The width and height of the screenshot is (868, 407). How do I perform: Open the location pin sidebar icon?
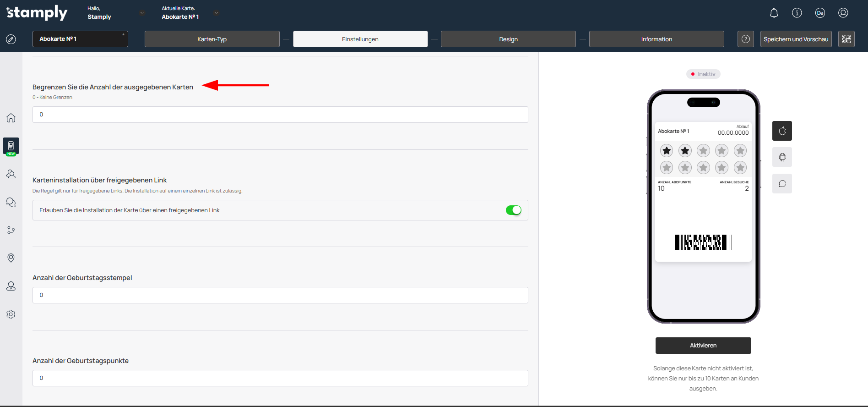pos(11,258)
